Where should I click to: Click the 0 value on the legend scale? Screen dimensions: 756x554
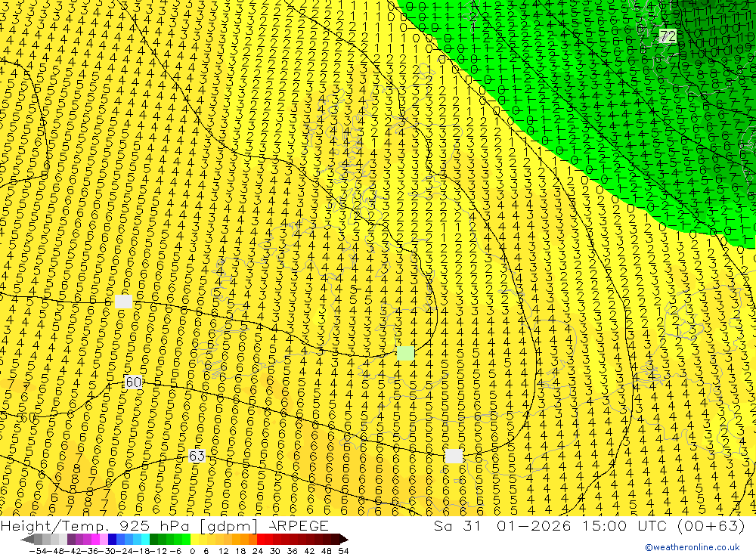[x=192, y=551]
